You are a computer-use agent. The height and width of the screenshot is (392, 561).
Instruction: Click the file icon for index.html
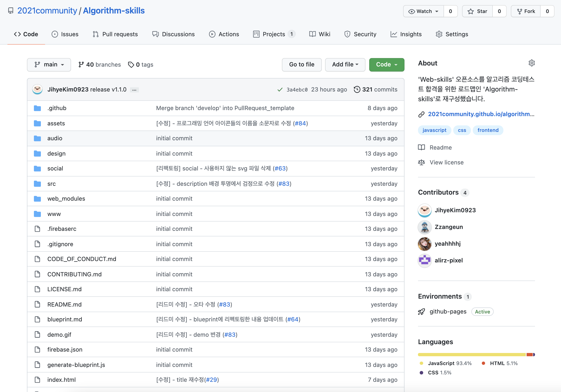(x=37, y=379)
